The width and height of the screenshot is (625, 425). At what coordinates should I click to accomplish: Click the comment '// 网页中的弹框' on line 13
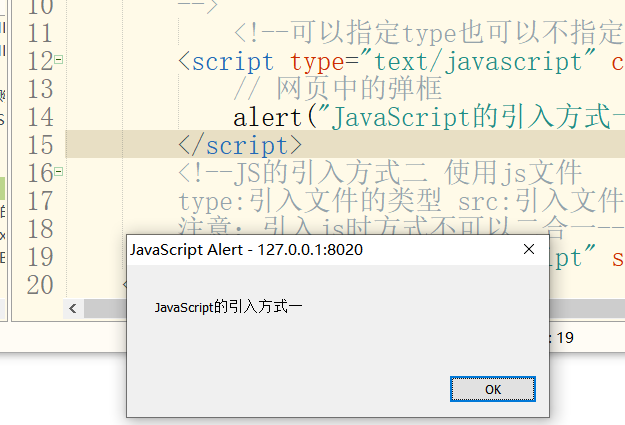pyautogui.click(x=338, y=89)
